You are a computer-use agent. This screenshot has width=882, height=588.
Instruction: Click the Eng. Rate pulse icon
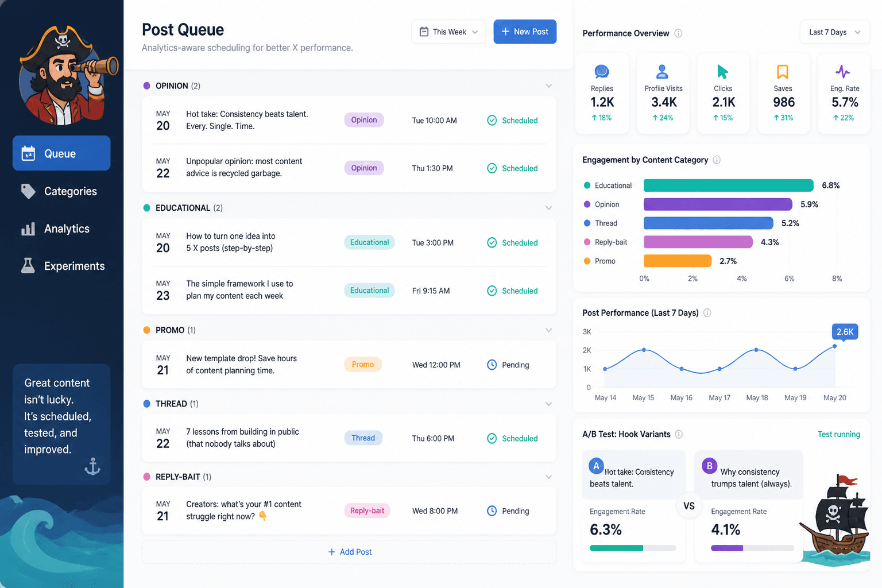(x=842, y=71)
